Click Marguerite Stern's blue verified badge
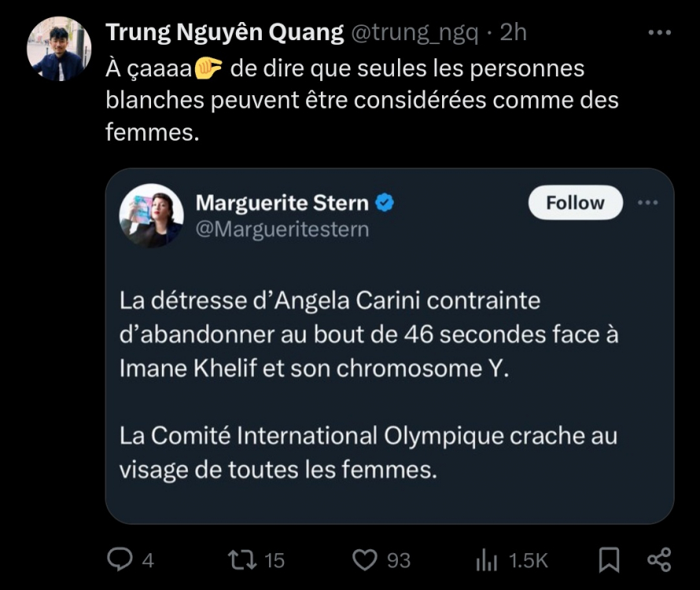The width and height of the screenshot is (700, 590). [x=385, y=203]
